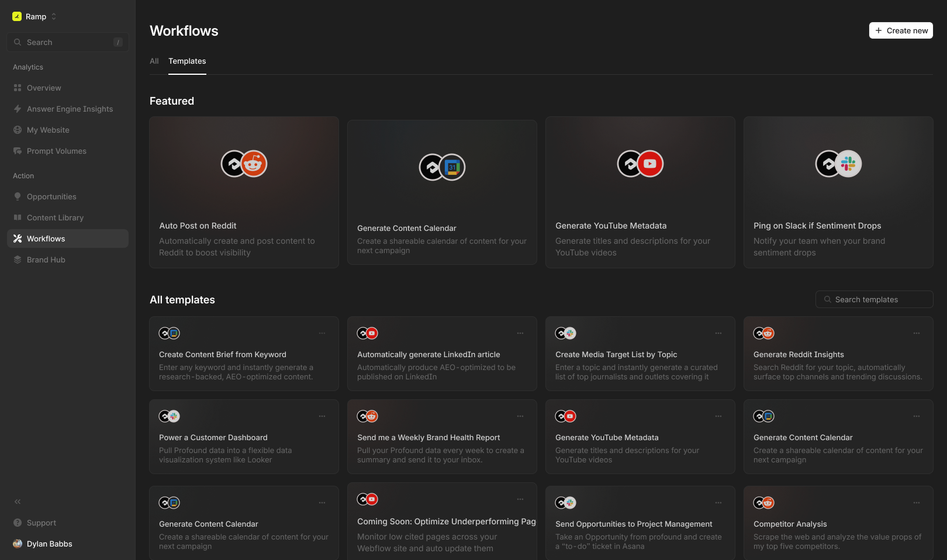The height and width of the screenshot is (560, 947).
Task: Open Dylan Babbs profile
Action: pyautogui.click(x=68, y=544)
